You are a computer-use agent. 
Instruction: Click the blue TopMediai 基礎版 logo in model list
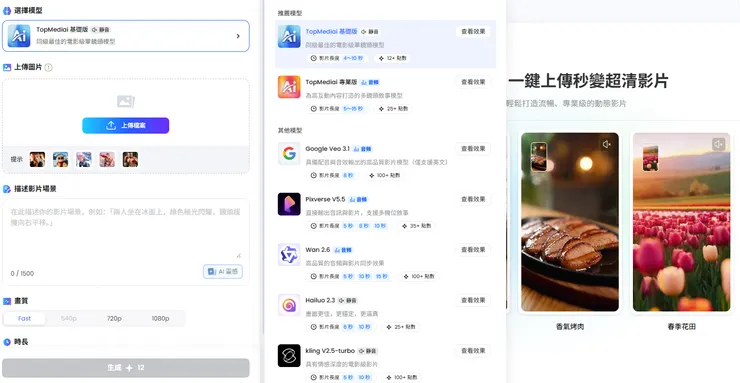coord(289,36)
